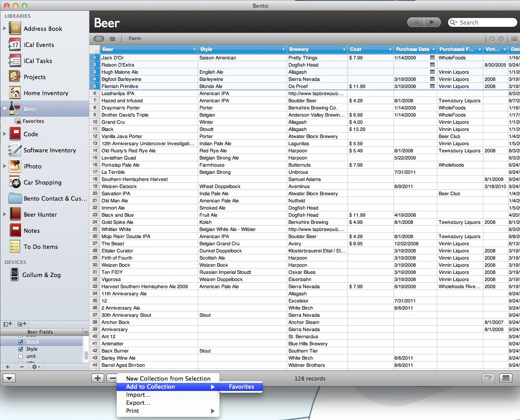520x420 pixels.
Task: Click the Barrel Aged Brrrbon row
Action: pos(304,365)
